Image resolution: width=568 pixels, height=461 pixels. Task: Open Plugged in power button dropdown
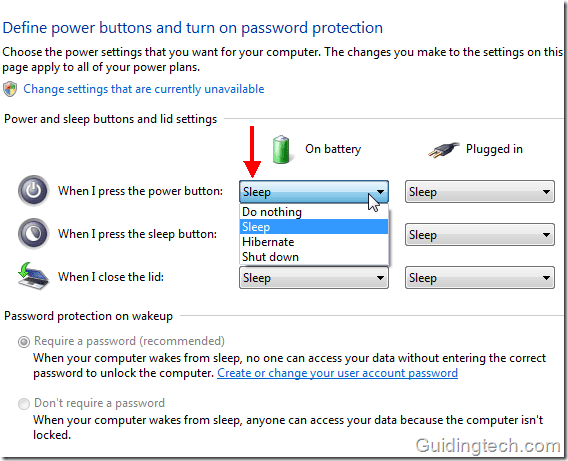(x=480, y=192)
